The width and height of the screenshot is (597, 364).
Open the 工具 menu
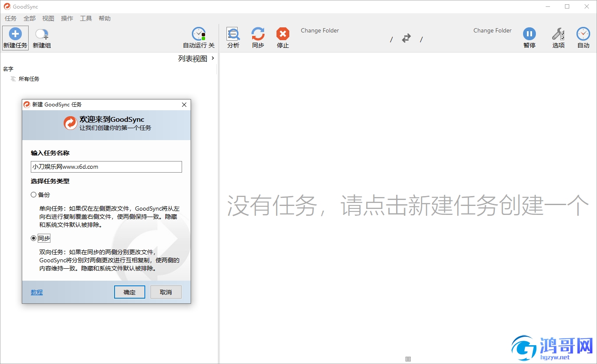(86, 18)
